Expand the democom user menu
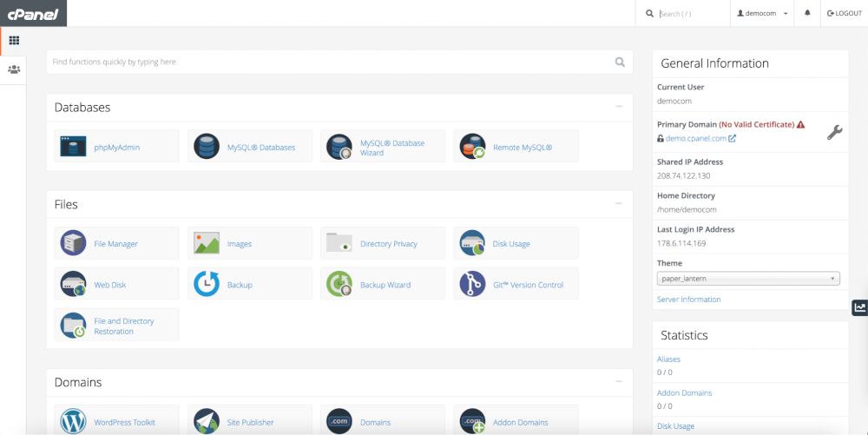Image resolution: width=868 pixels, height=435 pixels. (x=762, y=14)
